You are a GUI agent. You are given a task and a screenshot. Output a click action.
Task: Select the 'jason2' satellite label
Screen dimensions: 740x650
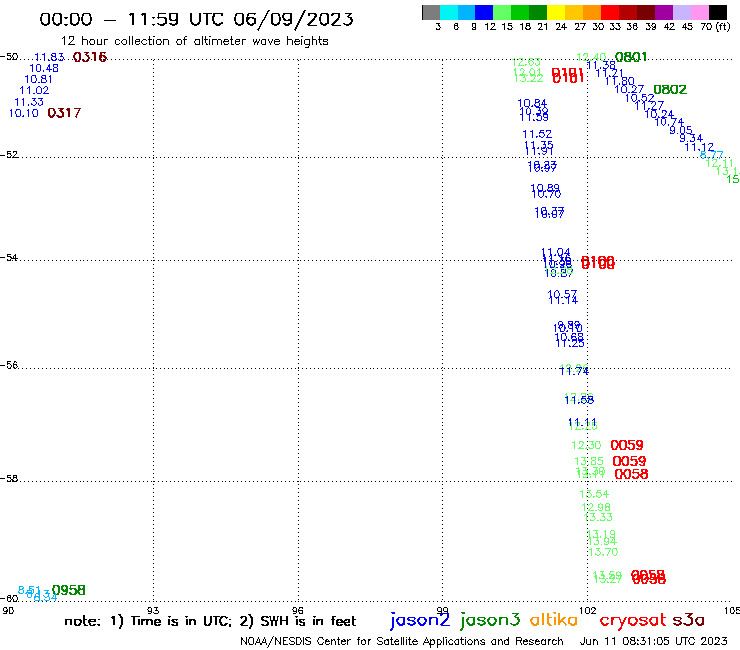click(x=420, y=620)
